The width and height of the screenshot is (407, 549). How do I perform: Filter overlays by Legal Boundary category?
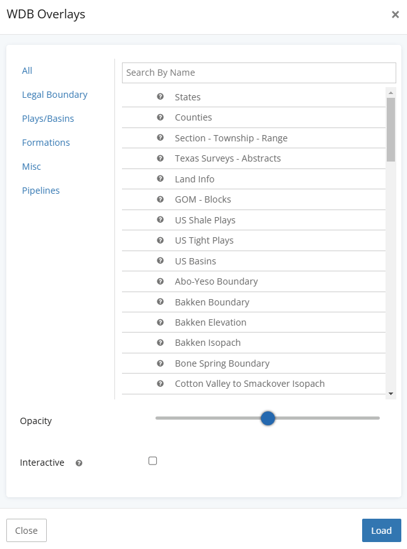pos(55,95)
